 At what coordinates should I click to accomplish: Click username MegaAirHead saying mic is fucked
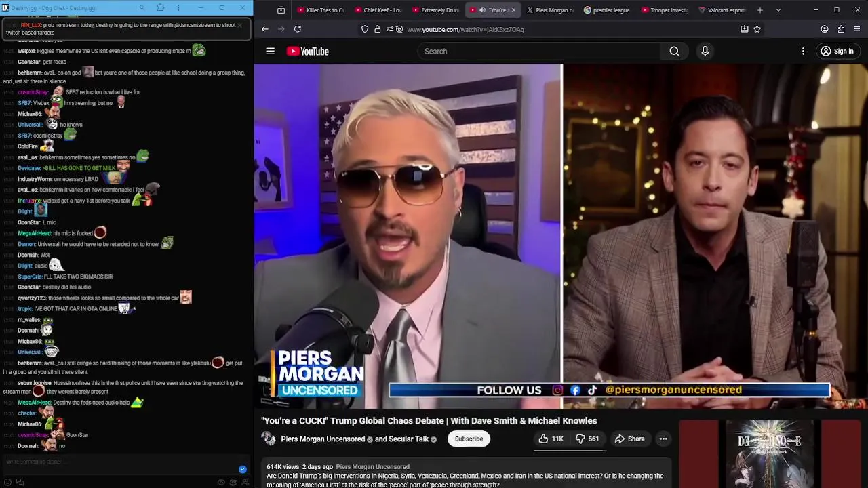(35, 233)
